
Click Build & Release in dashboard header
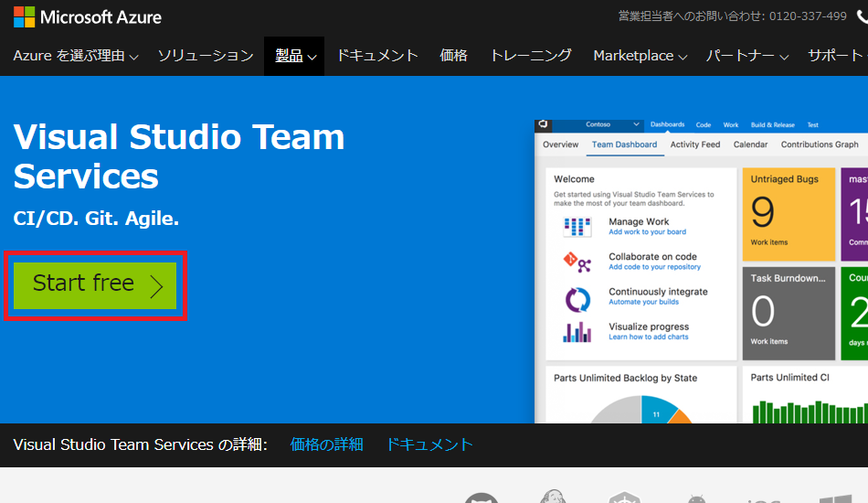tap(773, 124)
